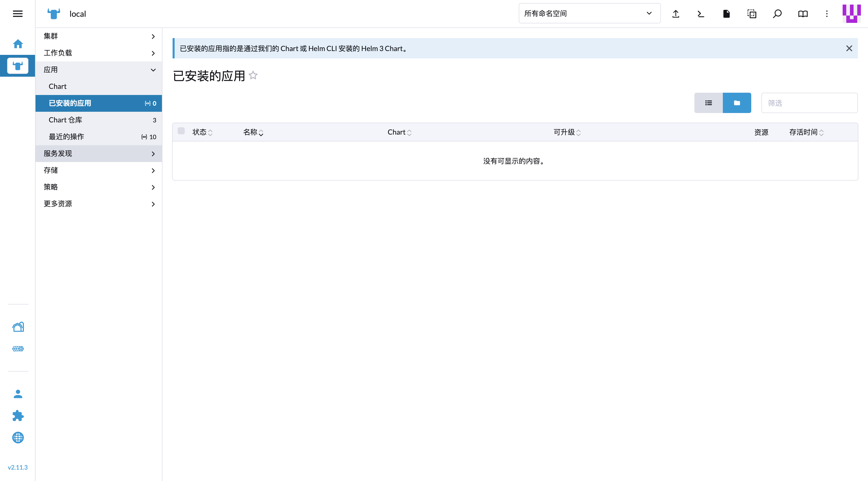Expand the 服务发现 menu section
This screenshot has height=481, width=868.
pos(99,153)
